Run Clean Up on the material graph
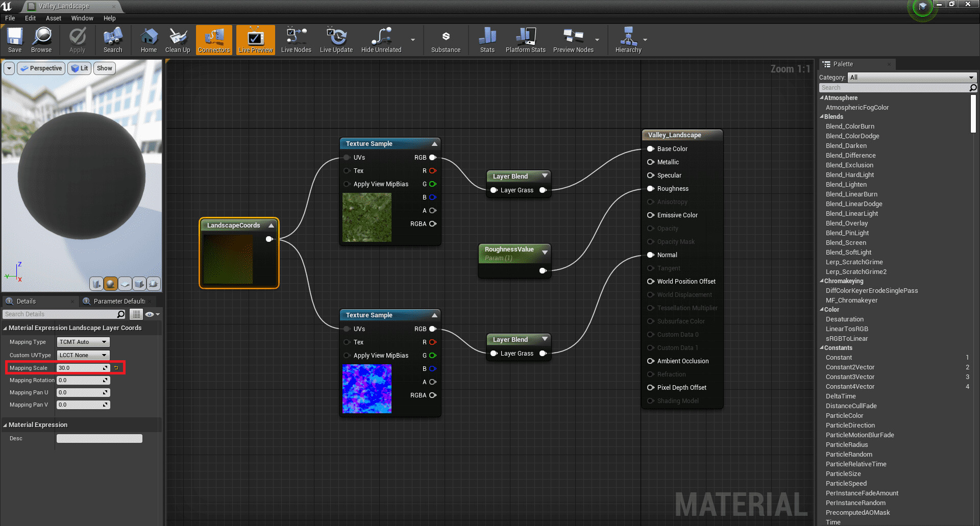This screenshot has height=526, width=980. point(178,40)
